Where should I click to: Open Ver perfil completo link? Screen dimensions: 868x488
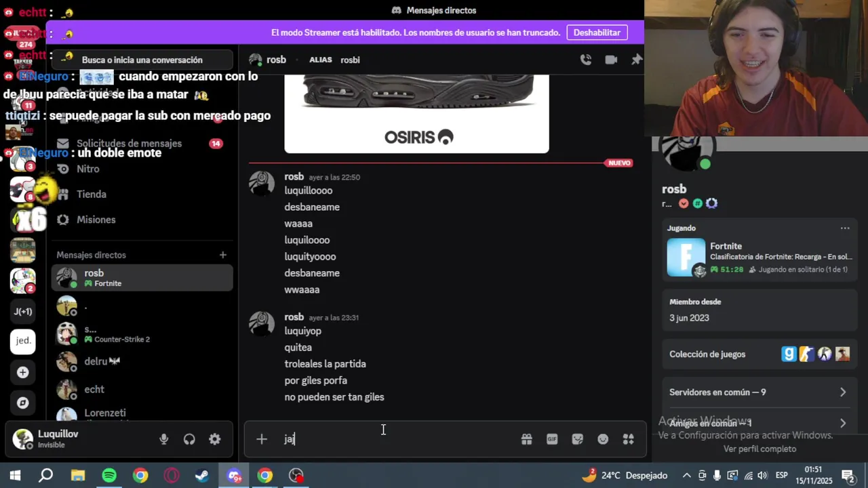pos(759,449)
